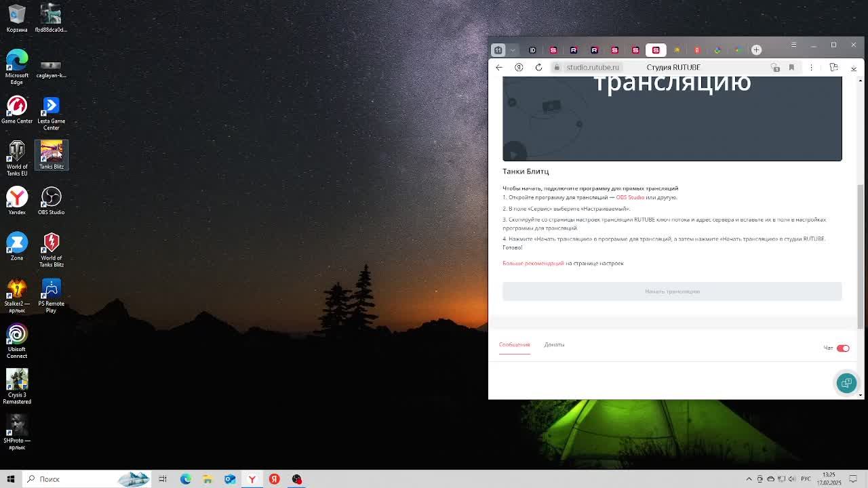Viewport: 868px width, 488px height.
Task: Select the Zona desktop shortcut
Action: pos(17,247)
